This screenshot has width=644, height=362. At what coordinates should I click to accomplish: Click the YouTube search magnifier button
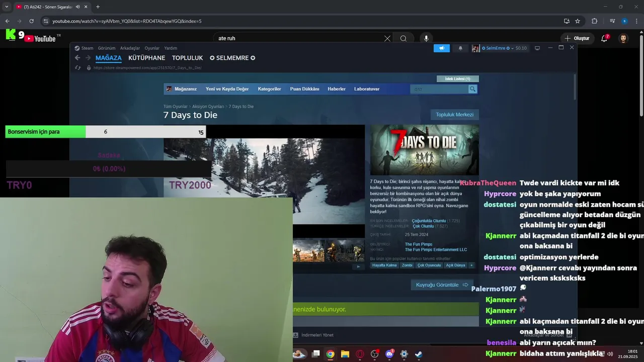pos(404,38)
